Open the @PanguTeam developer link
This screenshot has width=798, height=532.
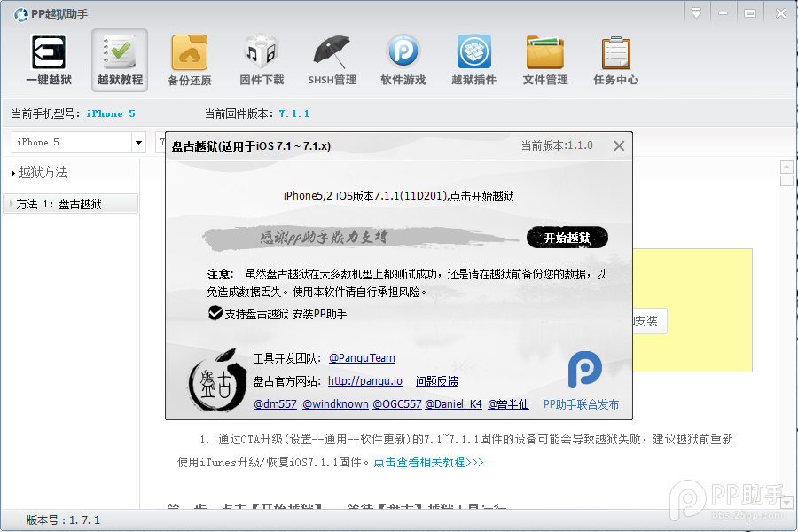click(x=362, y=358)
